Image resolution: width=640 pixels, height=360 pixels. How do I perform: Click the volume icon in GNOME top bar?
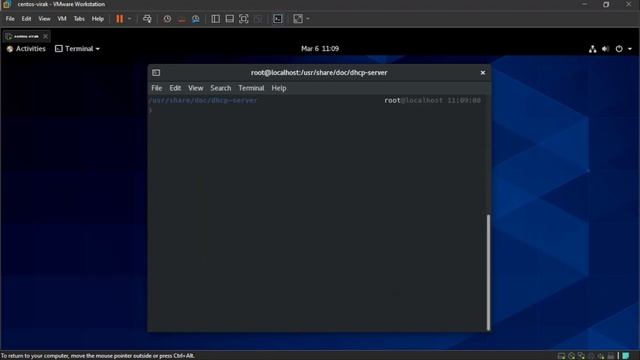(605, 49)
